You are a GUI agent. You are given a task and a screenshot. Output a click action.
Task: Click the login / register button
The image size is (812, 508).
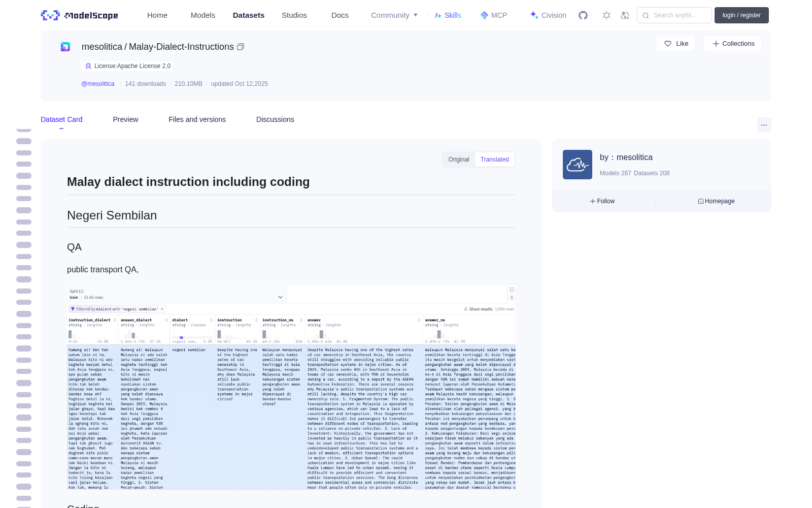(741, 15)
